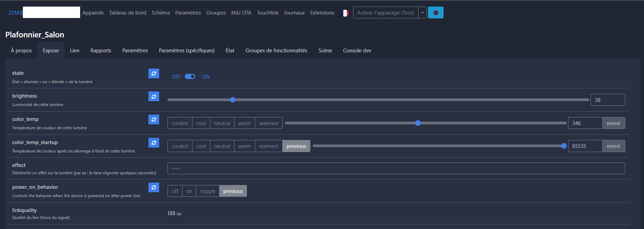644x229 pixels.
Task: Open the Rapports tab
Action: coord(101,51)
